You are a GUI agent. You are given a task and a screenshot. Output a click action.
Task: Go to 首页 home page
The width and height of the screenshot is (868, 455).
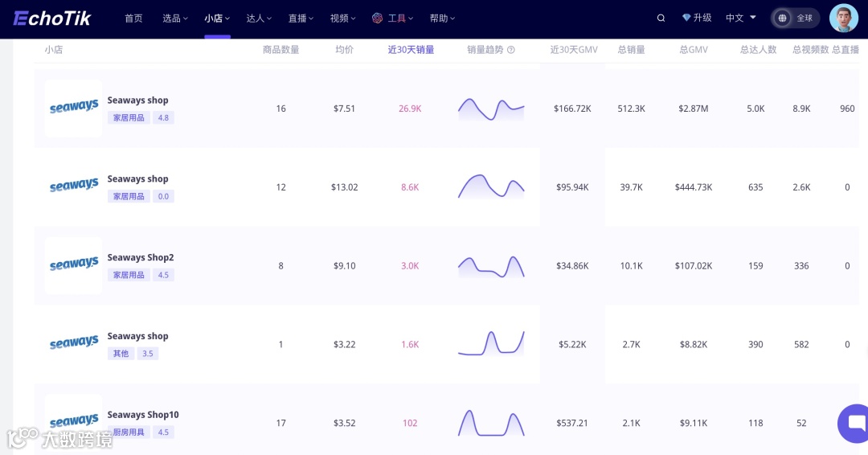coord(133,18)
